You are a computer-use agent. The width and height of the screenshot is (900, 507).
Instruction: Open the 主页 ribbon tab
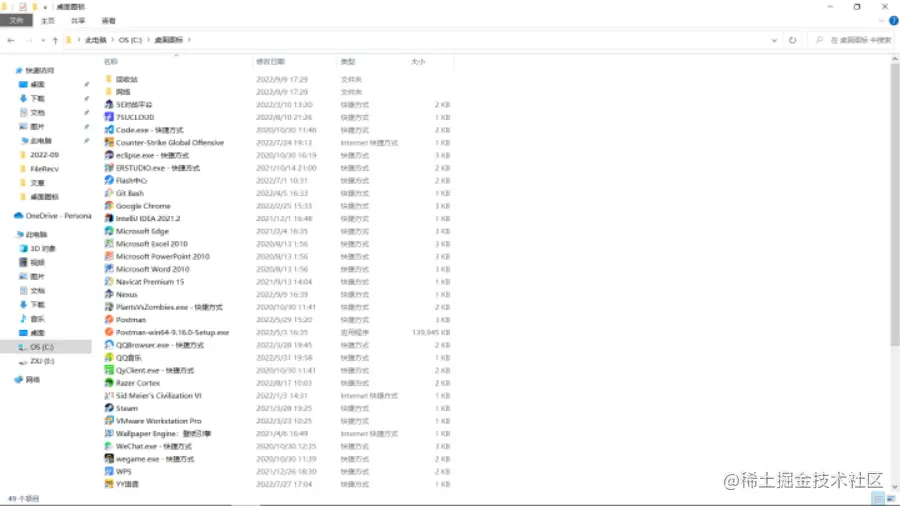(x=48, y=21)
